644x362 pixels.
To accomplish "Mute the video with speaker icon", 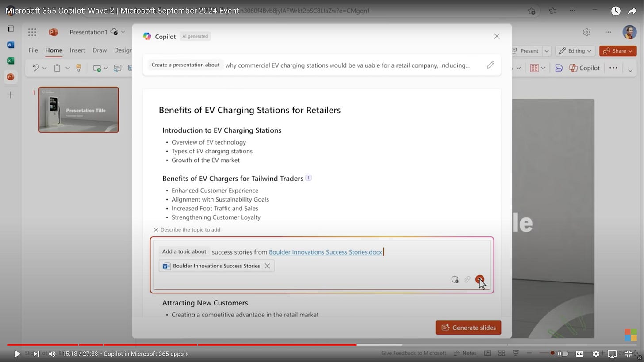I will tap(52, 354).
